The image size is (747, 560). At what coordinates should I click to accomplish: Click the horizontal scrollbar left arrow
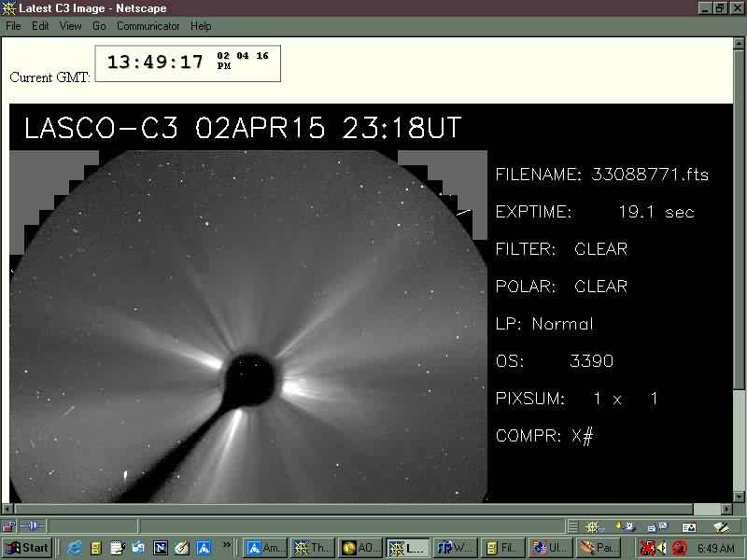[7, 509]
